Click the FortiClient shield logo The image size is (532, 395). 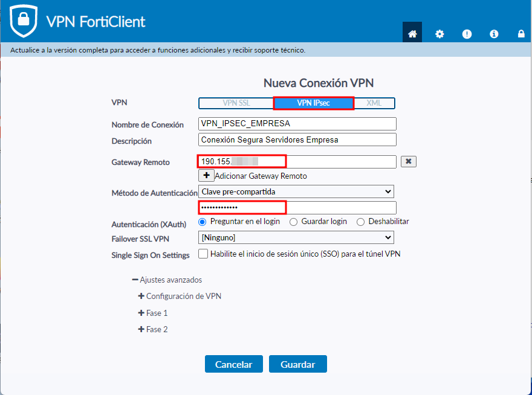(24, 21)
